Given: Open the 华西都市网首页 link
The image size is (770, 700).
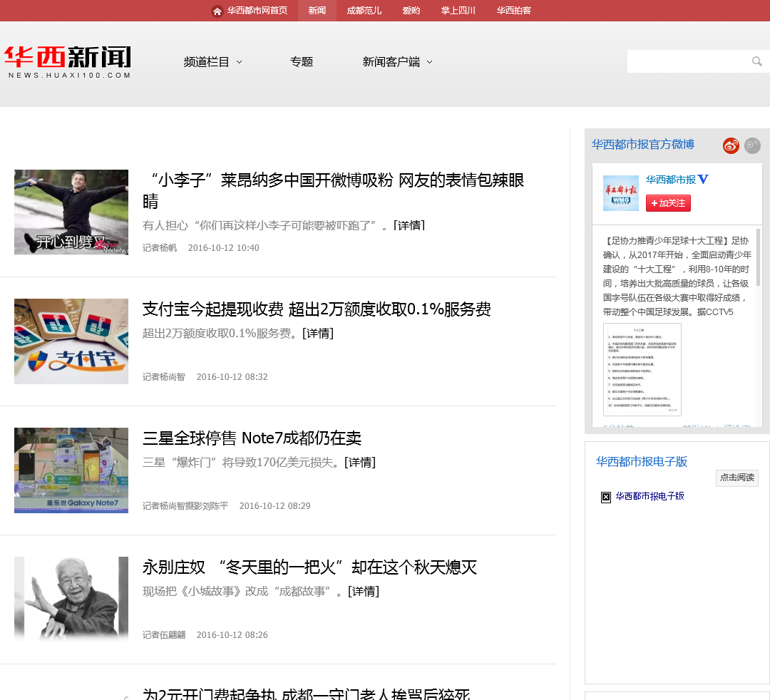Looking at the screenshot, I should pos(257,11).
